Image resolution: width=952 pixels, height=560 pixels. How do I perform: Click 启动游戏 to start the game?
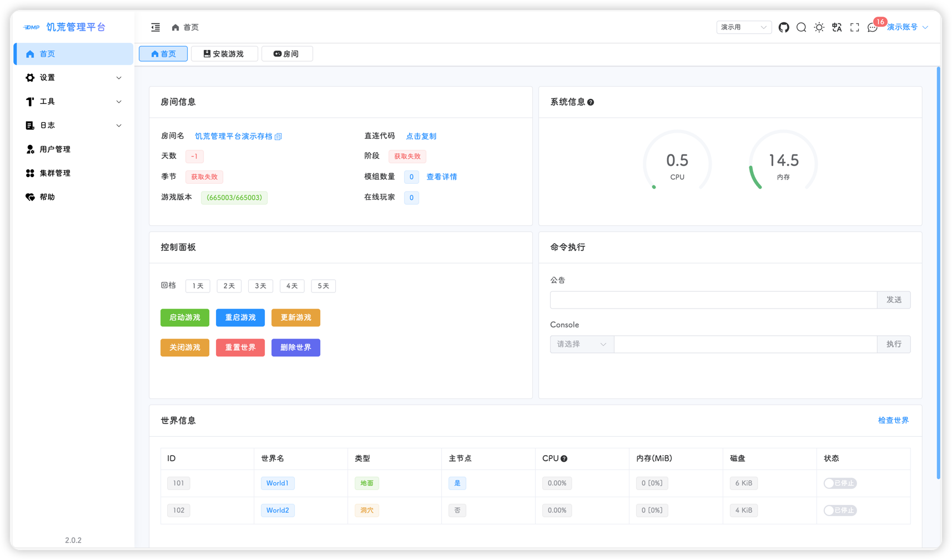(184, 317)
